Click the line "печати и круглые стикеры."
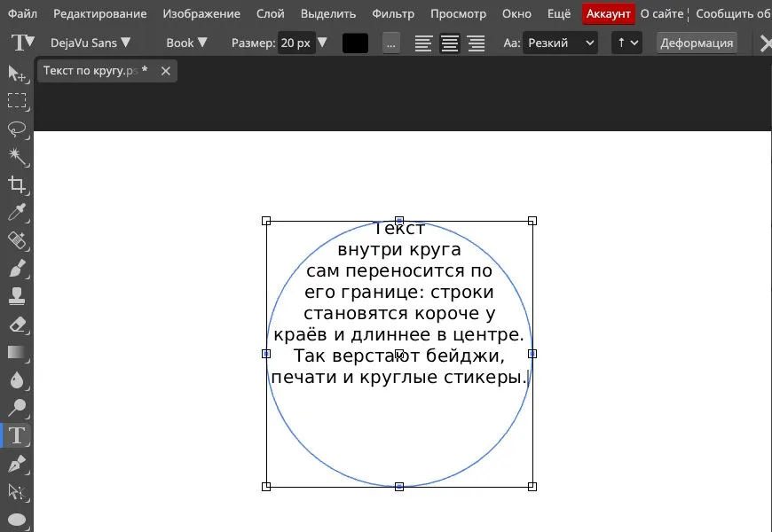772x532 pixels. click(x=399, y=378)
